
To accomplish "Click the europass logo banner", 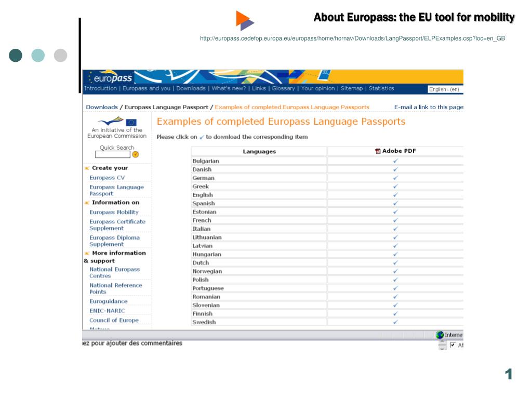I will pos(109,77).
